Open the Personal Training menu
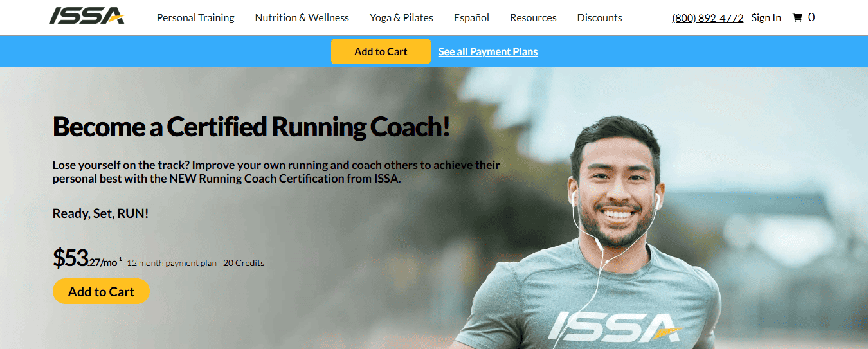Image resolution: width=868 pixels, height=349 pixels. click(x=195, y=18)
